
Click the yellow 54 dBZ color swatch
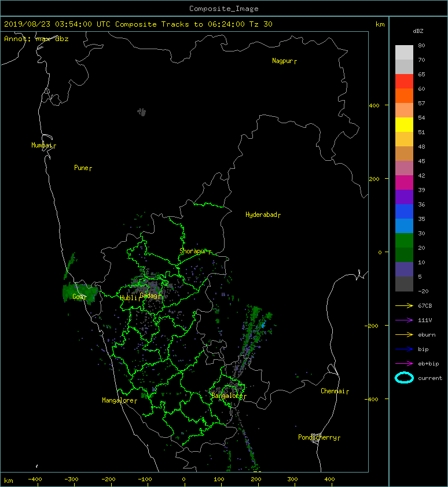tap(404, 125)
